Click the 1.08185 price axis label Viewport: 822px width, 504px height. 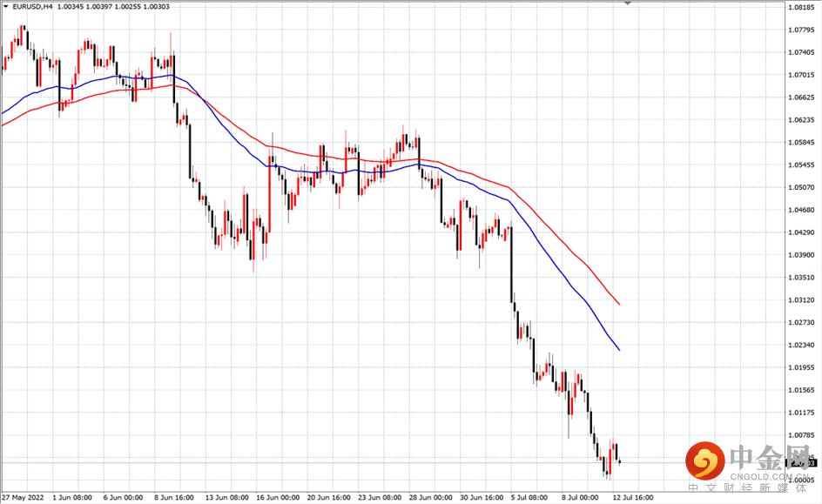[802, 7]
